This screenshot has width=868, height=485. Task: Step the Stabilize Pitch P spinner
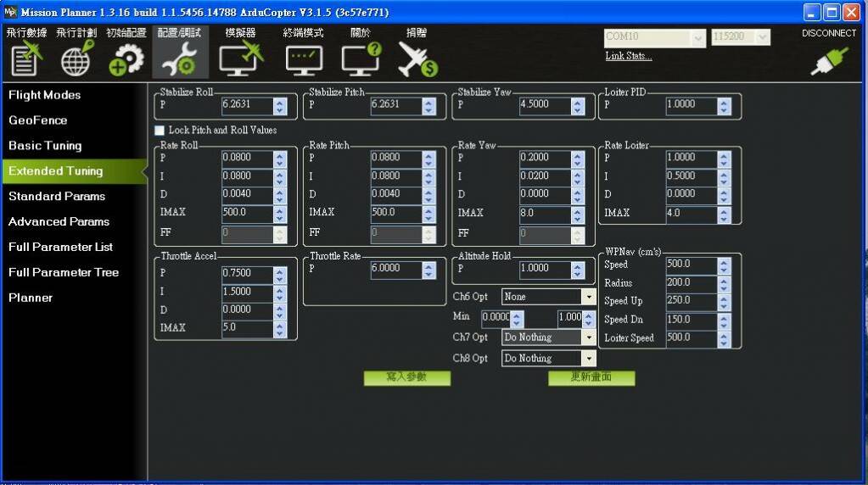428,106
